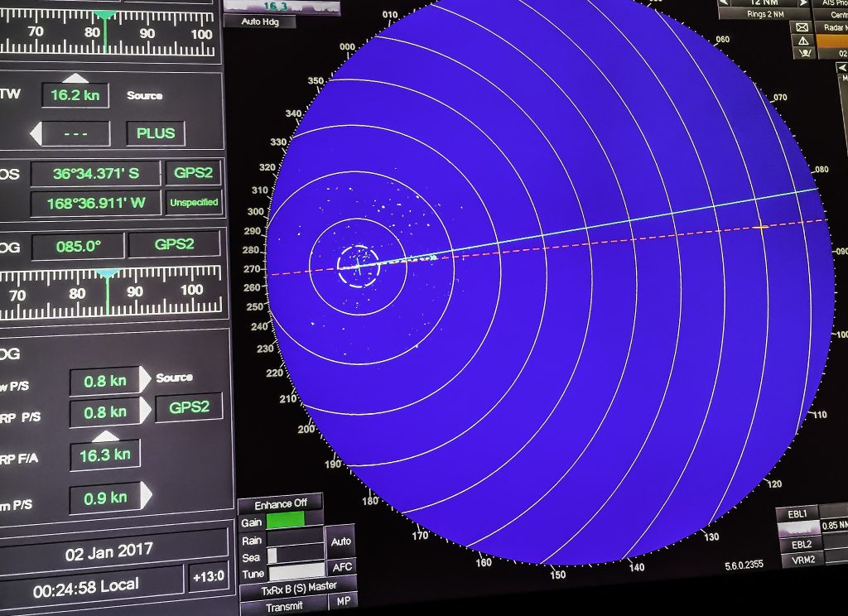Click latitude 36°34.371' S field

(96, 174)
